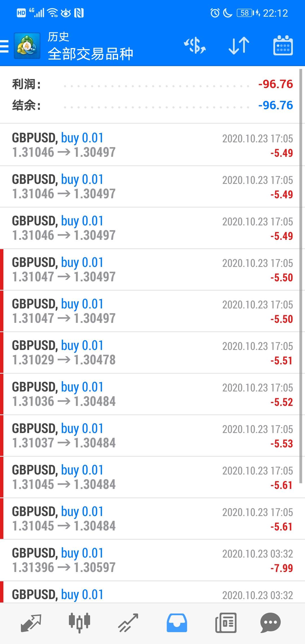Tap the 全部交易品种 title to filter symbols

pos(90,54)
